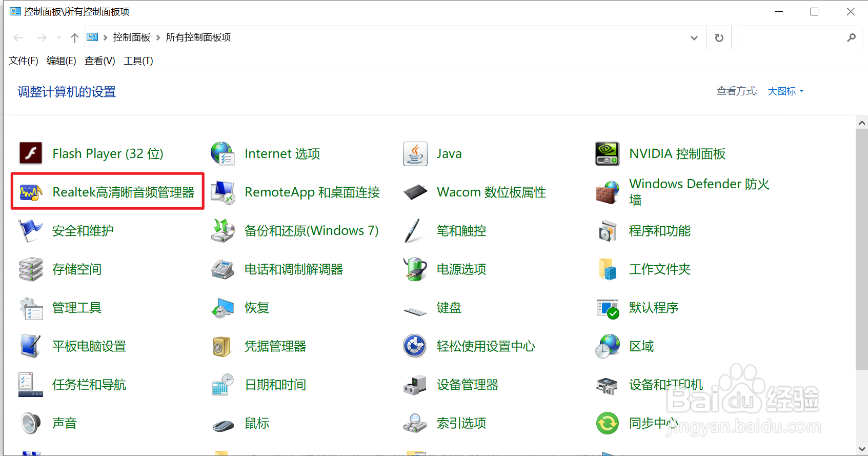
Task: Open the recent locations dropdown arrow
Action: pos(59,37)
